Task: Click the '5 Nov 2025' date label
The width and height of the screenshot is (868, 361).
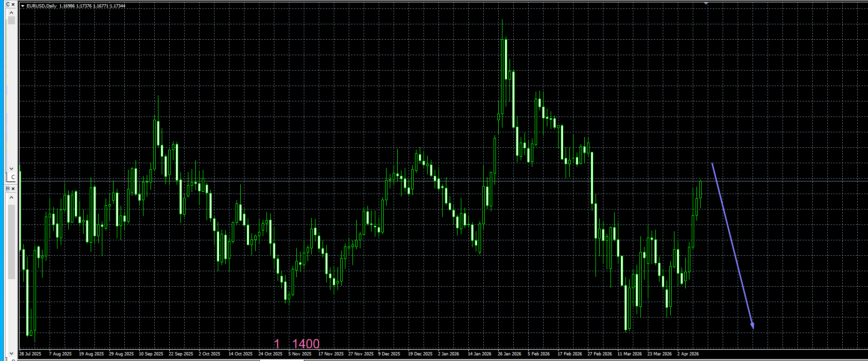Action: (x=300, y=354)
